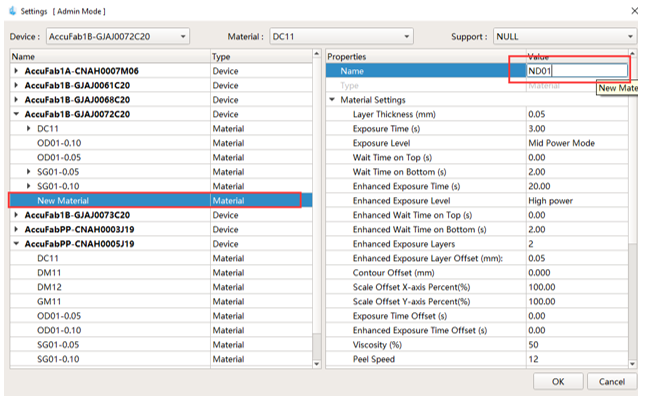Screen dimensions: 648x401
Task: Close the Settings dialog window
Action: click(634, 11)
